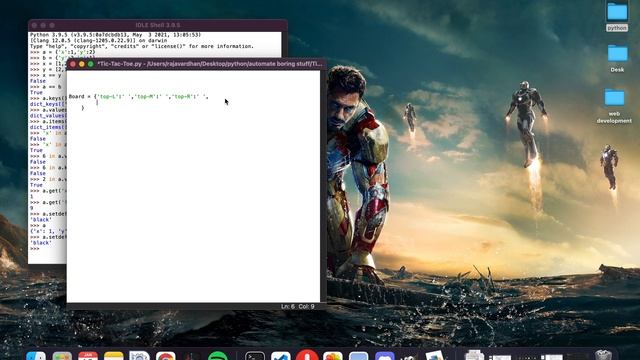Viewport: 640px width, 360px height.
Task: Place cursor in the Board dictionary line
Action: [x=139, y=97]
